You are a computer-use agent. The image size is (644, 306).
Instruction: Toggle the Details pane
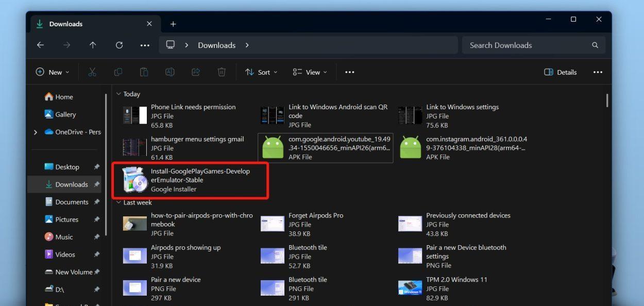(x=561, y=72)
